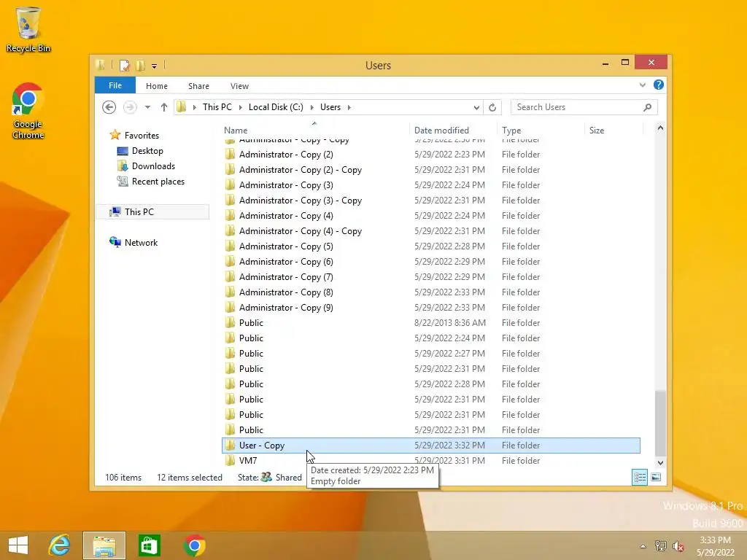Click the Properties quick access toolbar icon
Screen dimensions: 747x560
[124, 65]
